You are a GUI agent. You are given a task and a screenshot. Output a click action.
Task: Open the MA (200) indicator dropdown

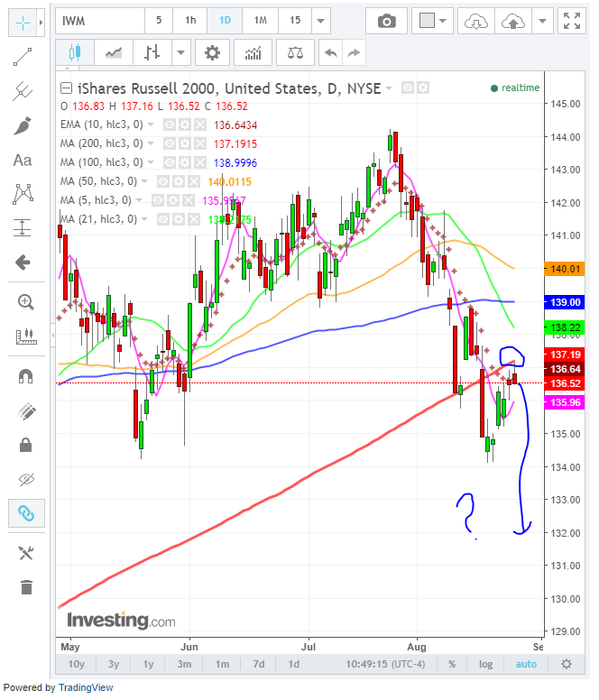point(151,143)
